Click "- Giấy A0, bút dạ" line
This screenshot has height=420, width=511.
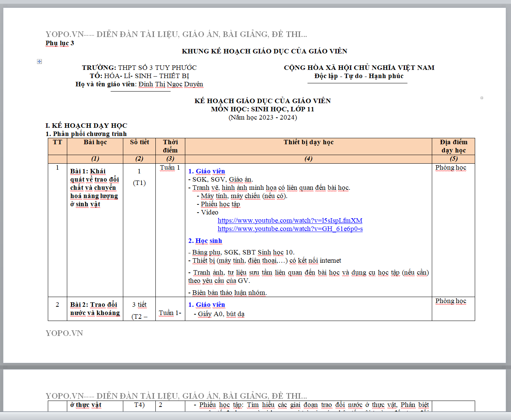(x=219, y=314)
